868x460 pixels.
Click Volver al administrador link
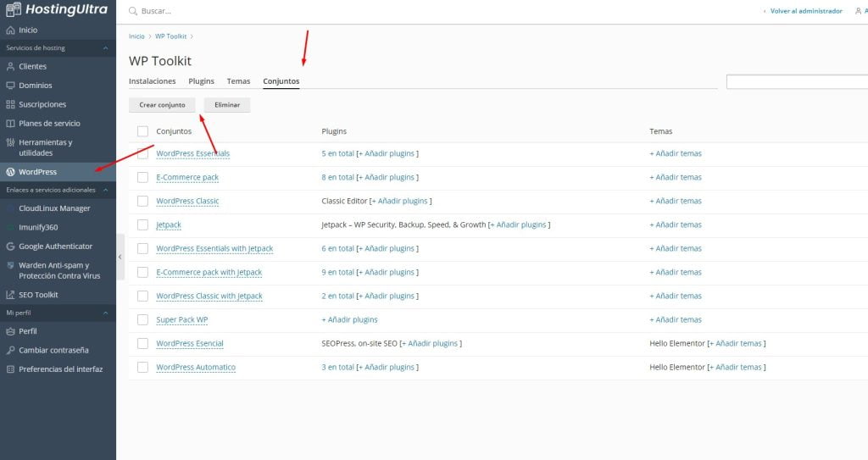[806, 11]
